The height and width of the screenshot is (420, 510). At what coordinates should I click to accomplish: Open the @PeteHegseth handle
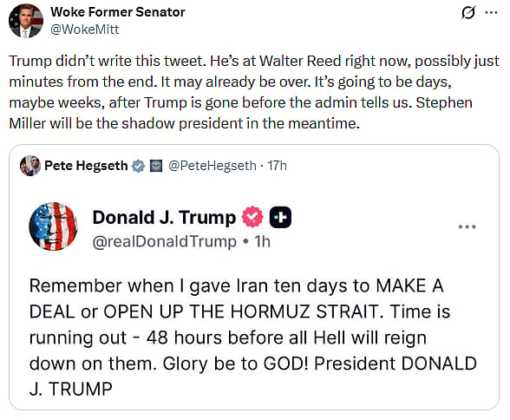pos(212,166)
